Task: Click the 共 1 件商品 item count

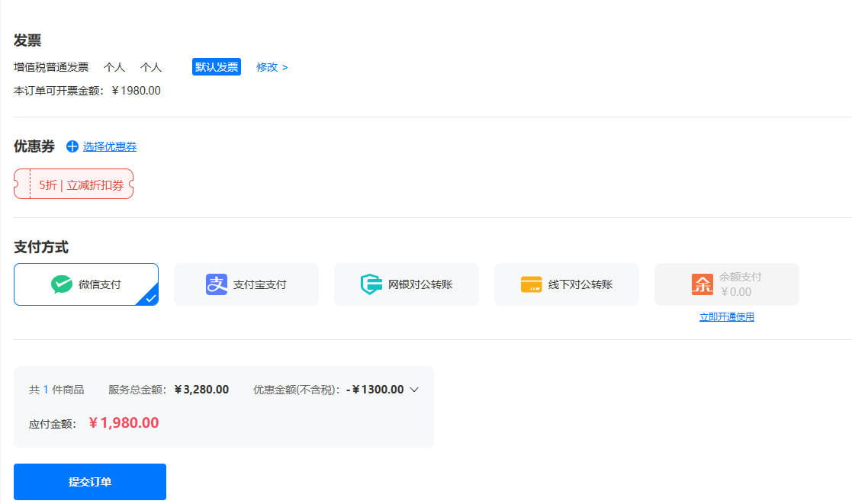Action: [x=56, y=390]
